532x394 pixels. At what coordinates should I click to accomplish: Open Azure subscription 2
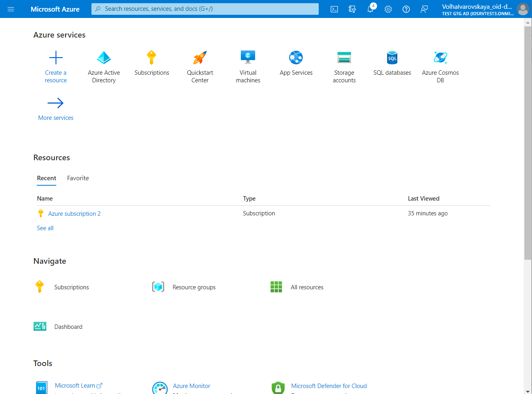pos(74,213)
